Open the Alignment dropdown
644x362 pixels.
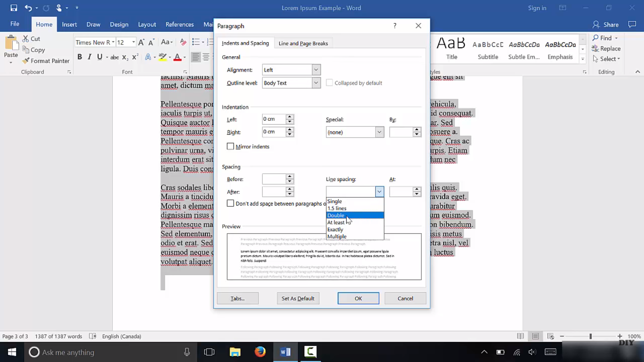316,70
